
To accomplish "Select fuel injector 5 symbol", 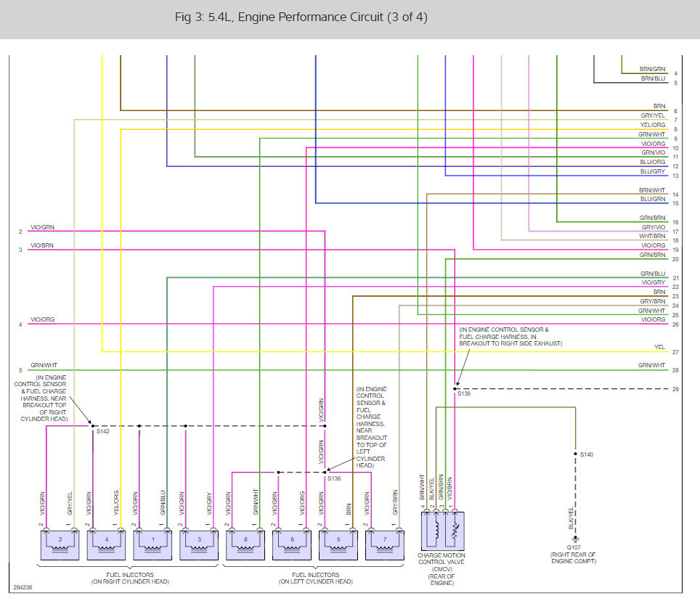I will click(x=338, y=544).
